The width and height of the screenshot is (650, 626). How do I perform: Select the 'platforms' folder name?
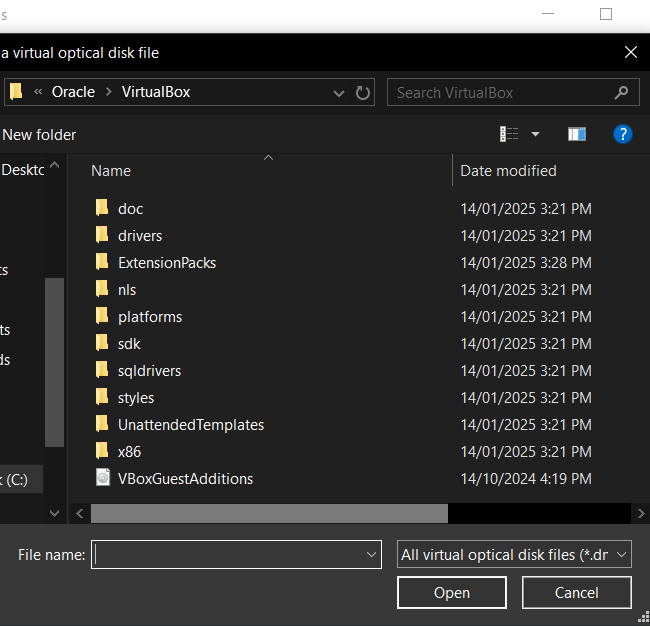[x=150, y=317]
